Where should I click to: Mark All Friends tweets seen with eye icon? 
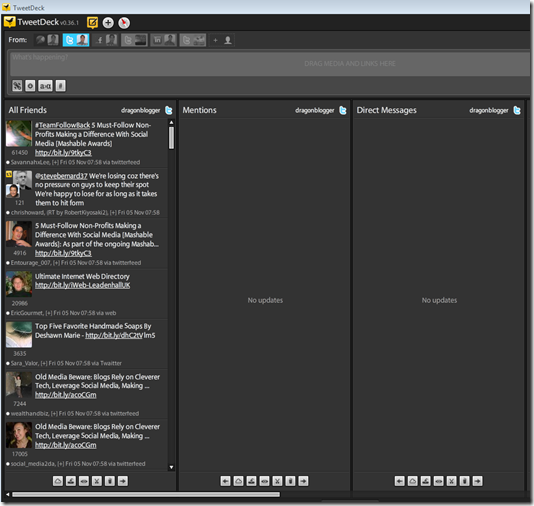(x=84, y=481)
